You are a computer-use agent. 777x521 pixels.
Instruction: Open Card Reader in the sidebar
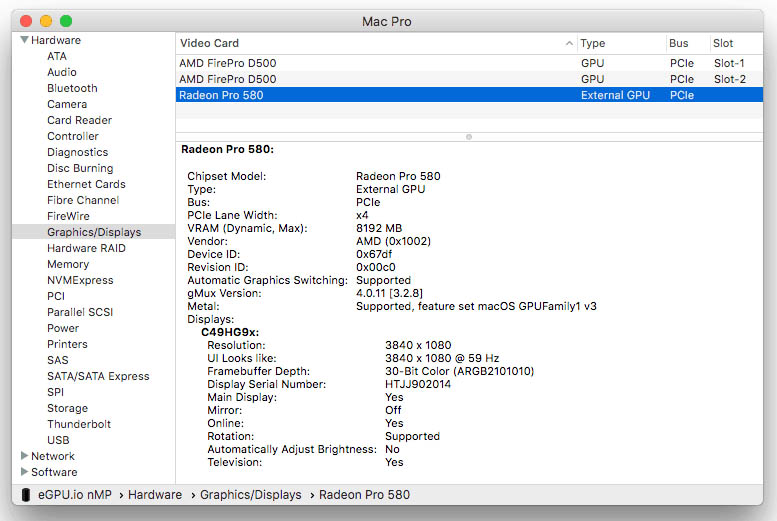click(x=79, y=120)
